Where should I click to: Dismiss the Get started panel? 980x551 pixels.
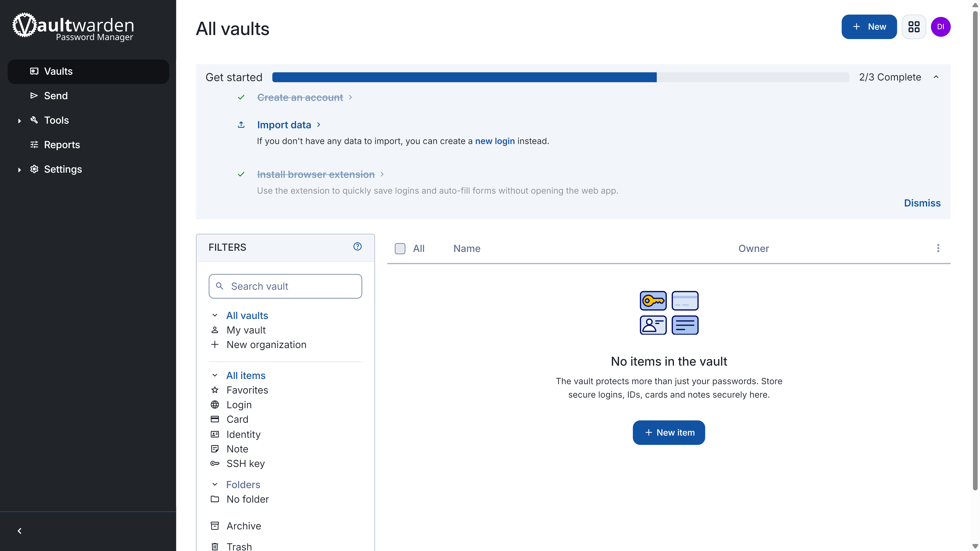click(922, 203)
